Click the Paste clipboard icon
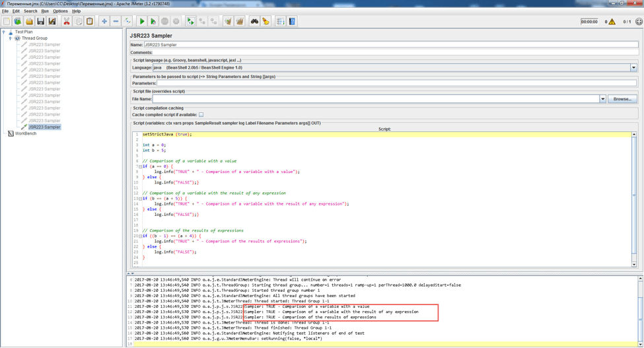The height and width of the screenshot is (348, 644). point(90,21)
